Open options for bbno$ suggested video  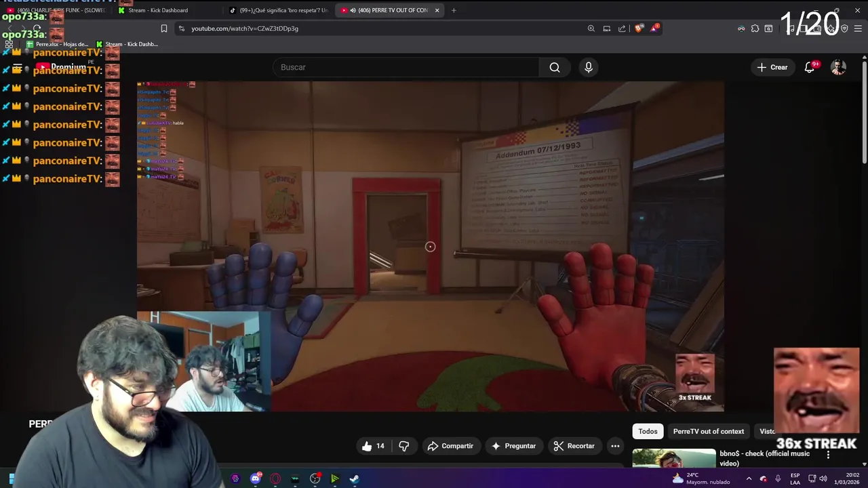(x=828, y=455)
